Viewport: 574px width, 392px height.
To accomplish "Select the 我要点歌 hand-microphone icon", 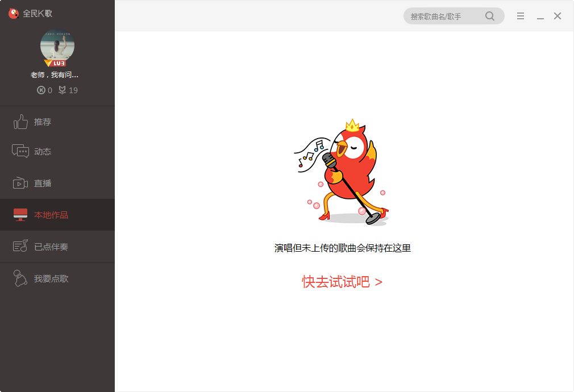I will tap(20, 278).
